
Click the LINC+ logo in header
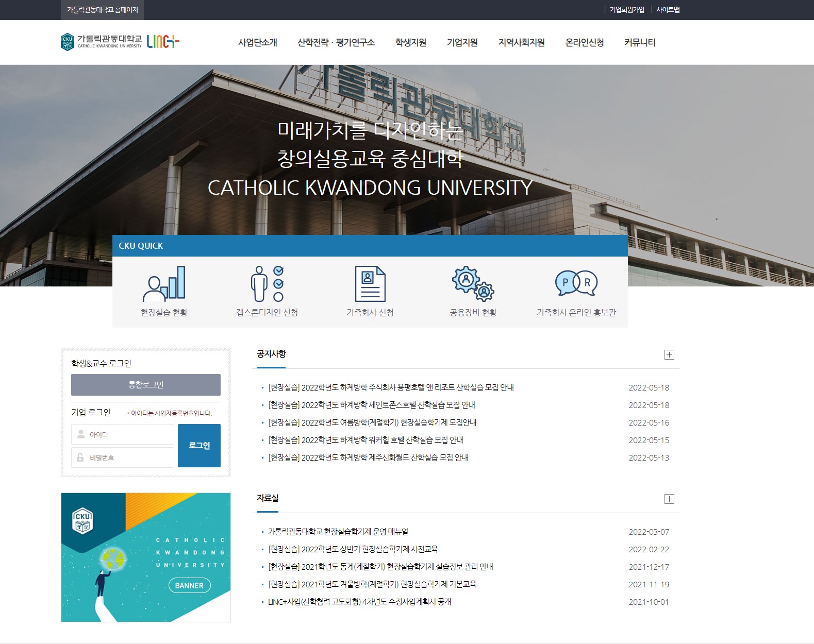pyautogui.click(x=163, y=42)
